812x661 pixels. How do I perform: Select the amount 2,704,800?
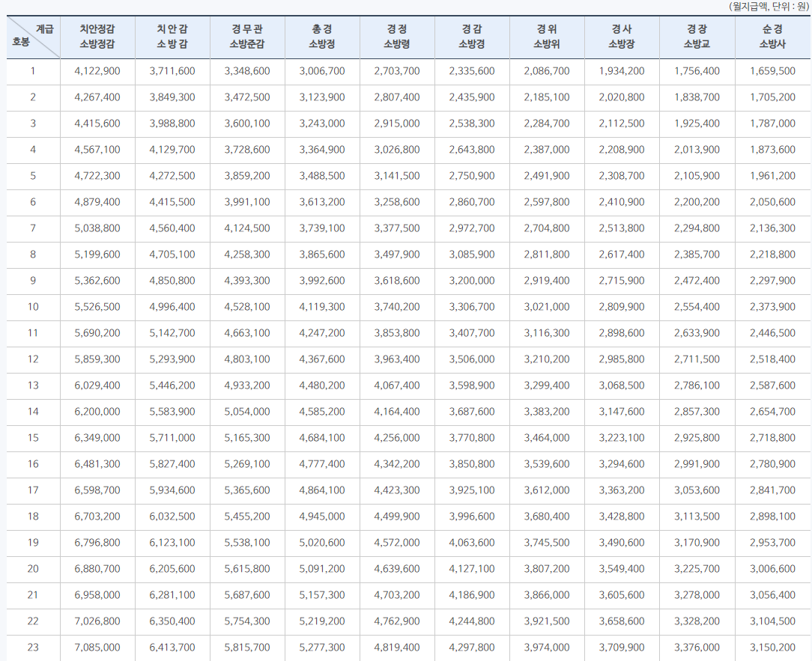click(x=547, y=228)
